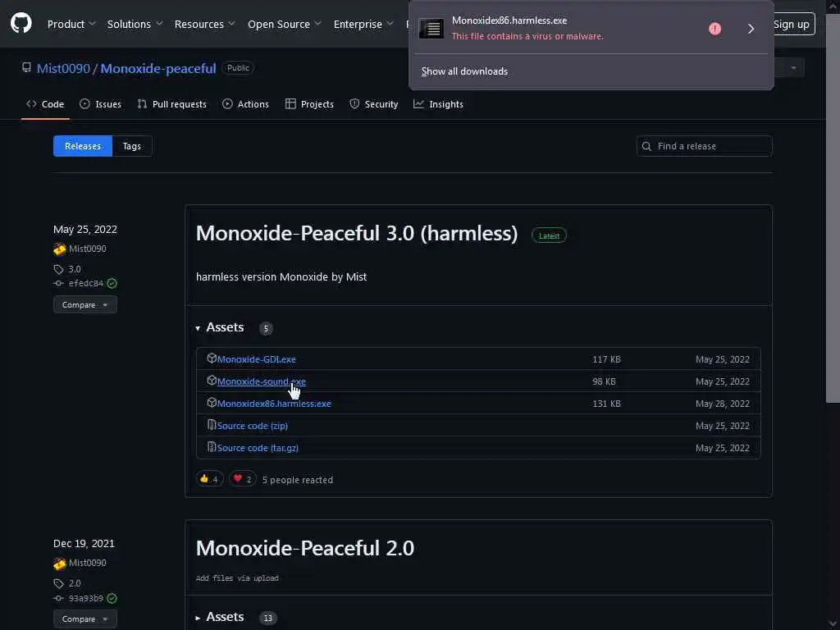Click the magnifier icon in Find a release

[646, 146]
